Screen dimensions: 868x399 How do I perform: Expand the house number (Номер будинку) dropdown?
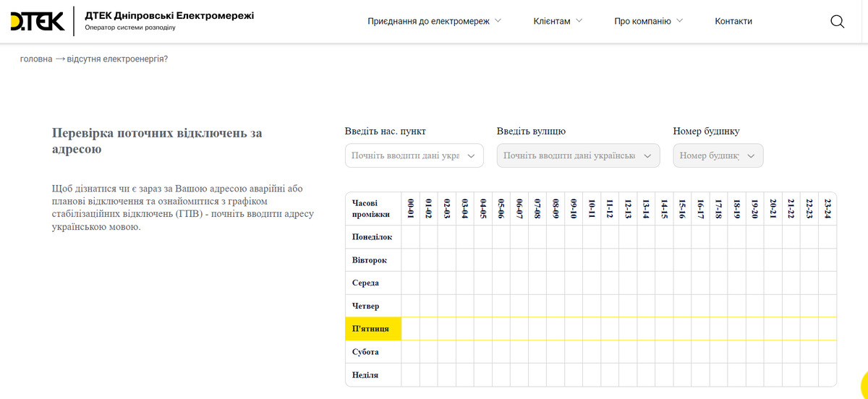pyautogui.click(x=718, y=155)
